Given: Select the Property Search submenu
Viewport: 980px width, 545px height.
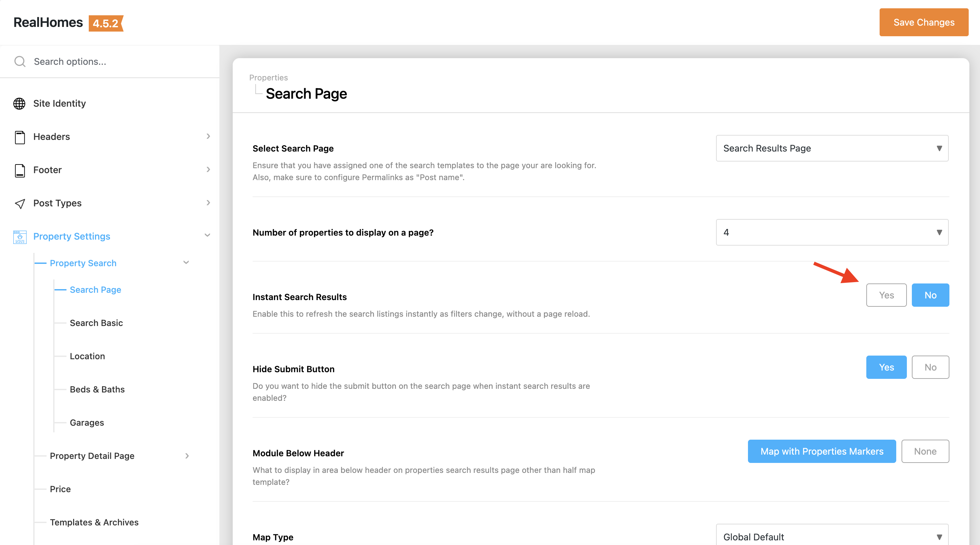Looking at the screenshot, I should [83, 263].
